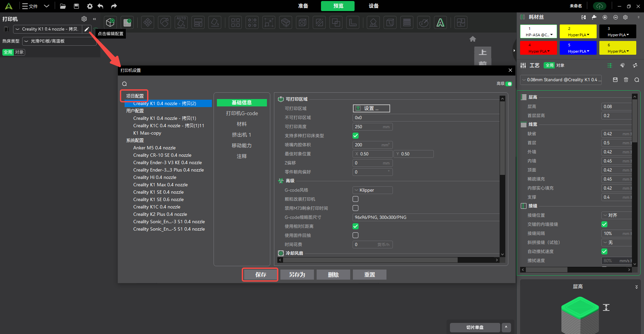Image resolution: width=644 pixels, height=334 pixels.
Task: Click the 可打印区域 设置 button
Action: point(371,108)
